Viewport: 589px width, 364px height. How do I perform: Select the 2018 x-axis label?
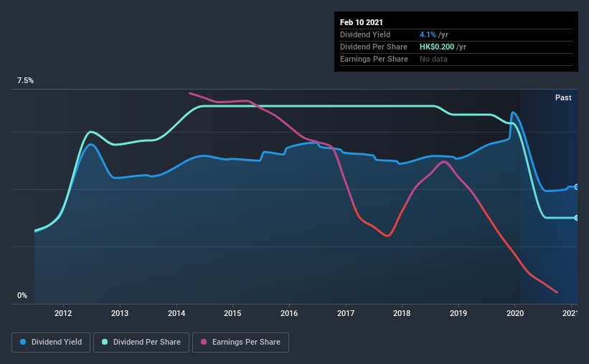pos(402,313)
